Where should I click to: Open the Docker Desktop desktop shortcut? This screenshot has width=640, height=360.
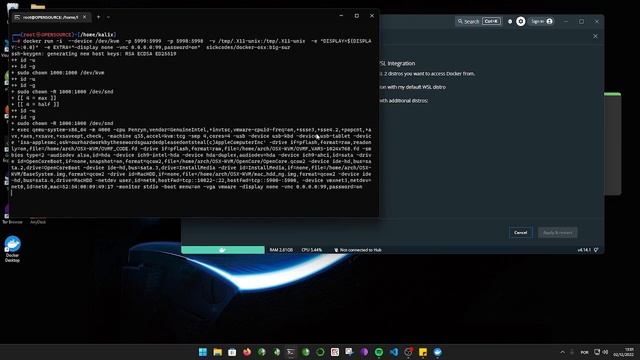coord(12,249)
